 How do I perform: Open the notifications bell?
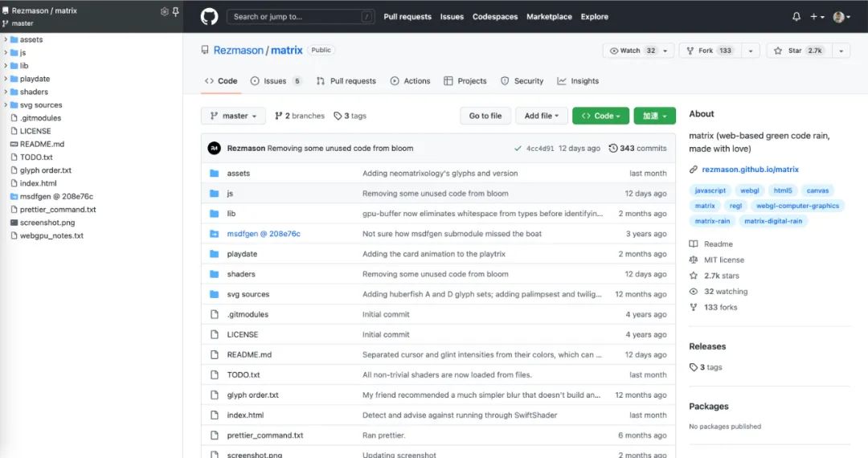coord(796,17)
